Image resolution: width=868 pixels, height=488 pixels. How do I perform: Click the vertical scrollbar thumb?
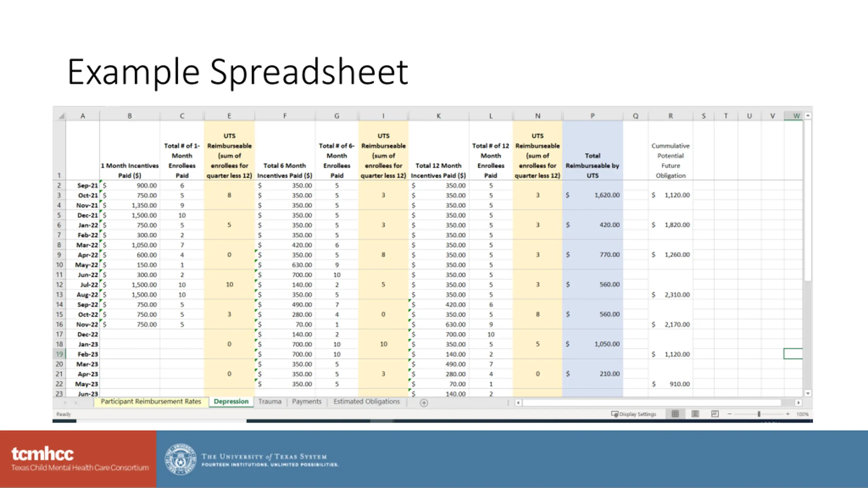tap(808, 201)
